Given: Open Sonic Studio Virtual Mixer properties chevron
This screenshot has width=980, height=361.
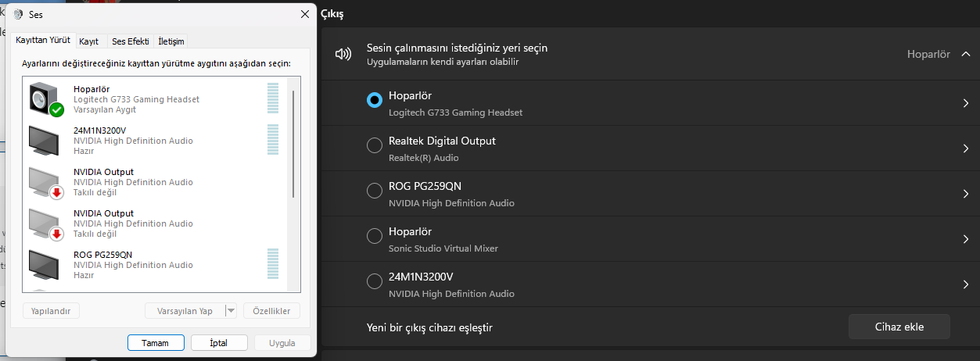Looking at the screenshot, I should click(x=966, y=239).
